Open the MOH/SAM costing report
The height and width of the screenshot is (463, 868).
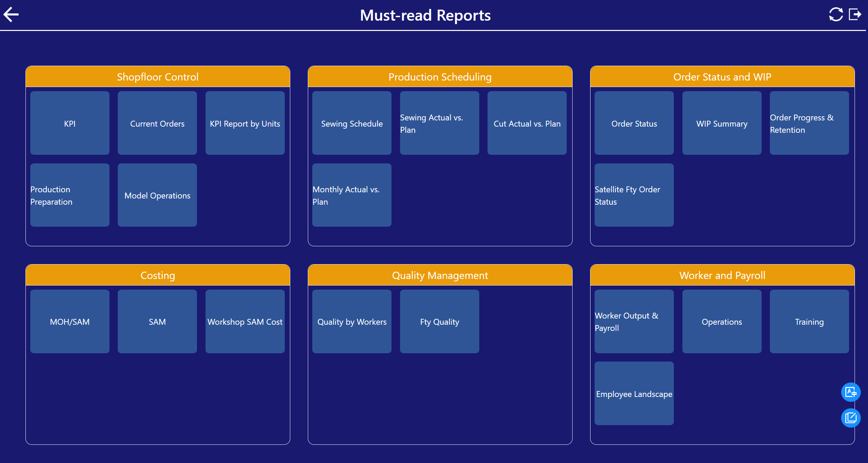point(70,322)
